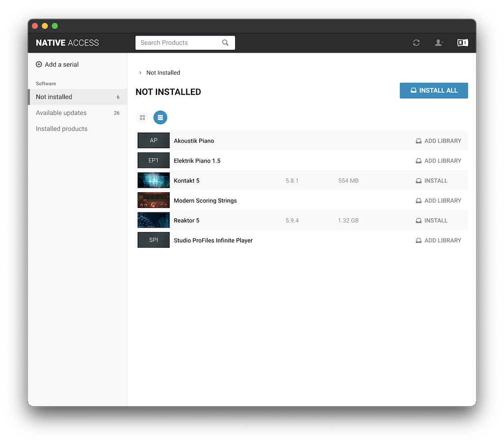The image size is (504, 443).
Task: Click the Reaktor 5 product thumbnail
Action: [154, 220]
